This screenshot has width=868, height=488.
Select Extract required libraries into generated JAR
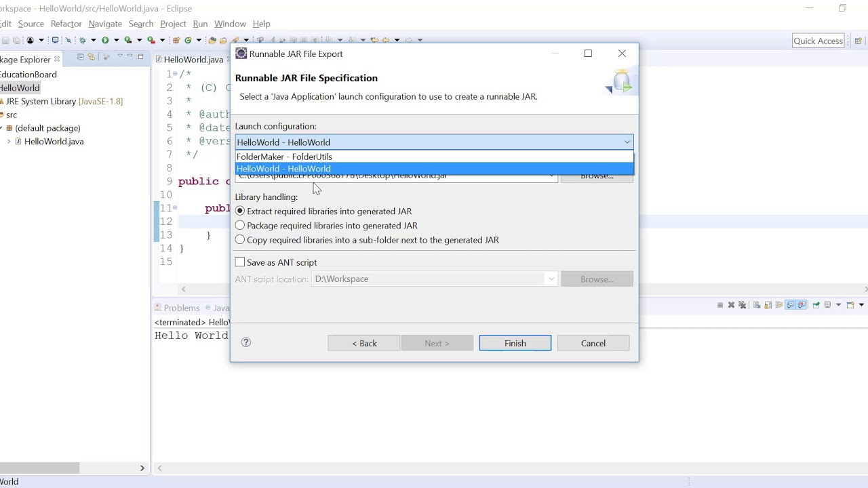[239, 211]
